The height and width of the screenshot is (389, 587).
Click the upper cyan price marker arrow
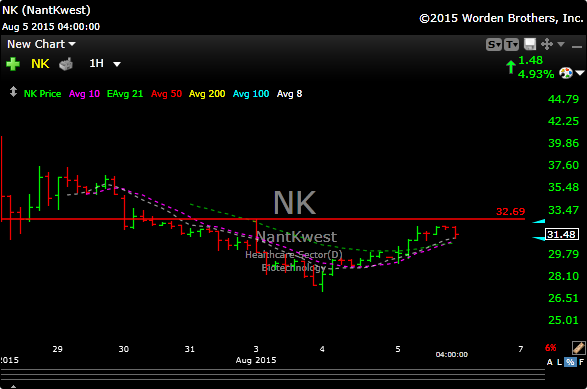(x=539, y=222)
